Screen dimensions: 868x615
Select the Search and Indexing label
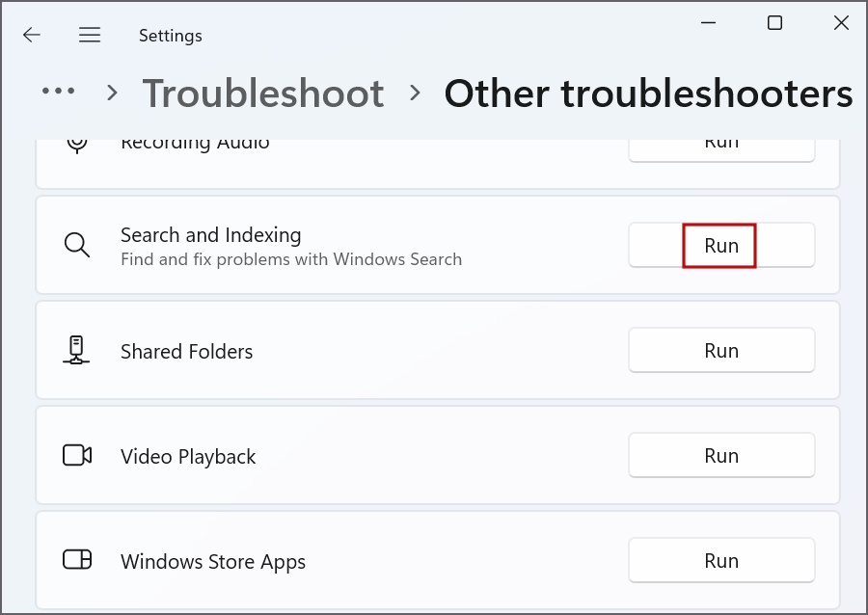pos(211,235)
